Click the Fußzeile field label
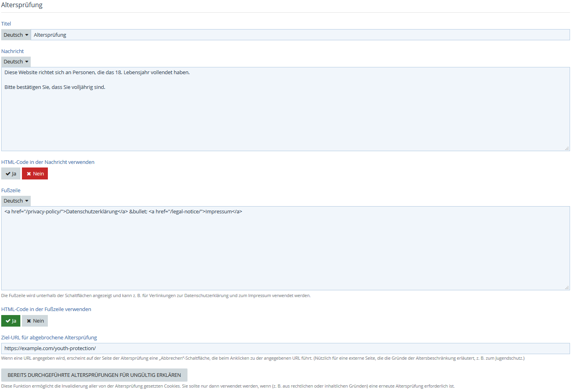Screen dimensions: 572x392 (x=11, y=191)
